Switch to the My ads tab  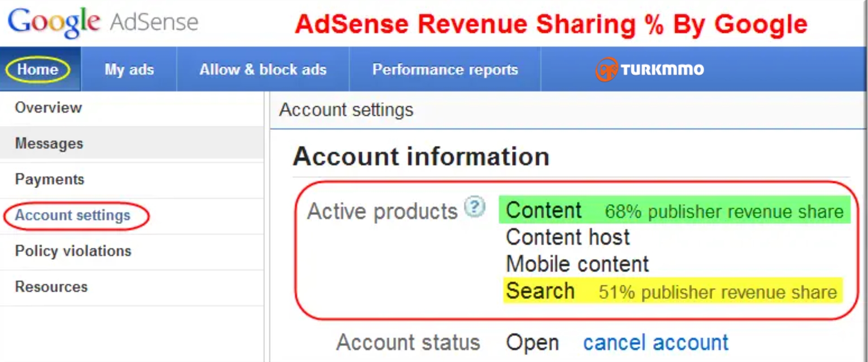coord(129,69)
